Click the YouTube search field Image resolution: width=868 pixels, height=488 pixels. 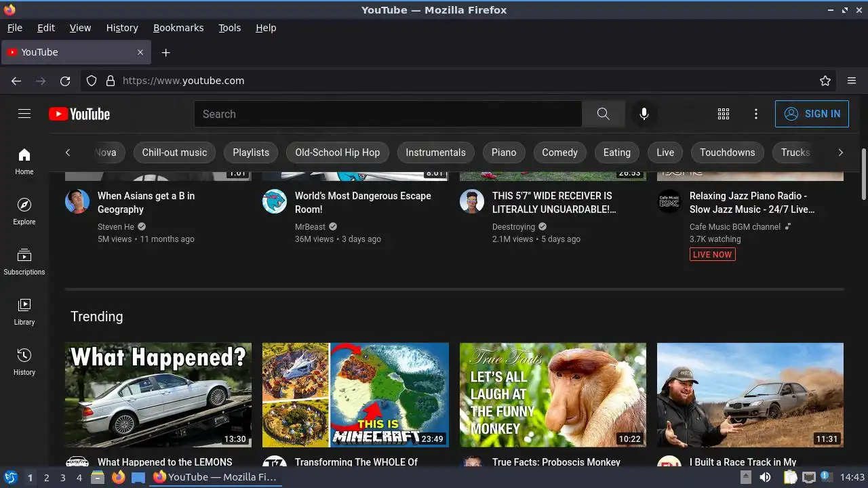click(x=388, y=114)
